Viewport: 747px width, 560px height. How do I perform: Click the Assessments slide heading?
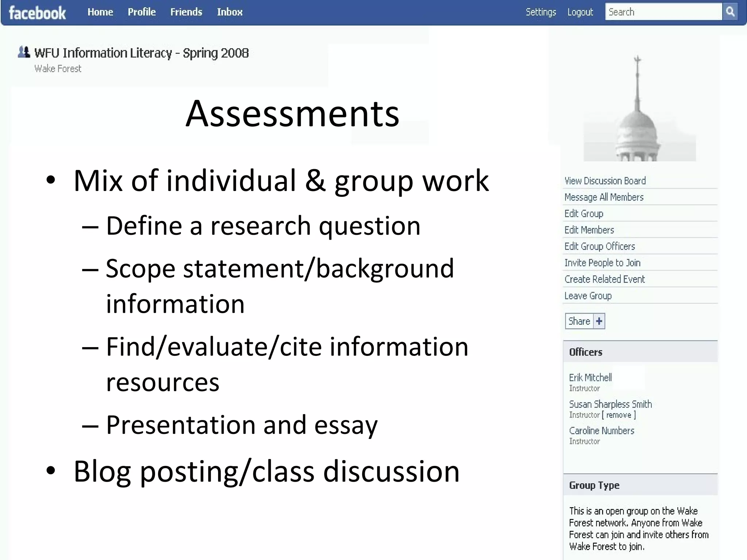click(x=293, y=113)
